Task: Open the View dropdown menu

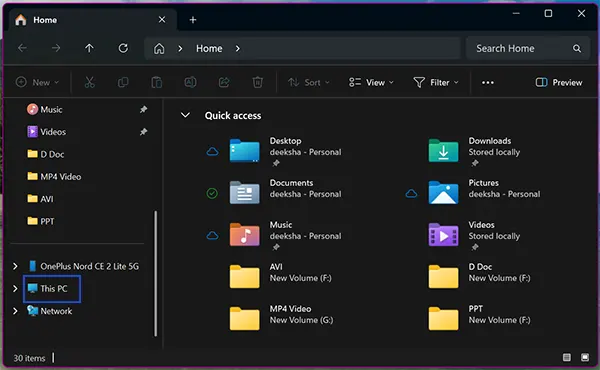Action: point(371,82)
